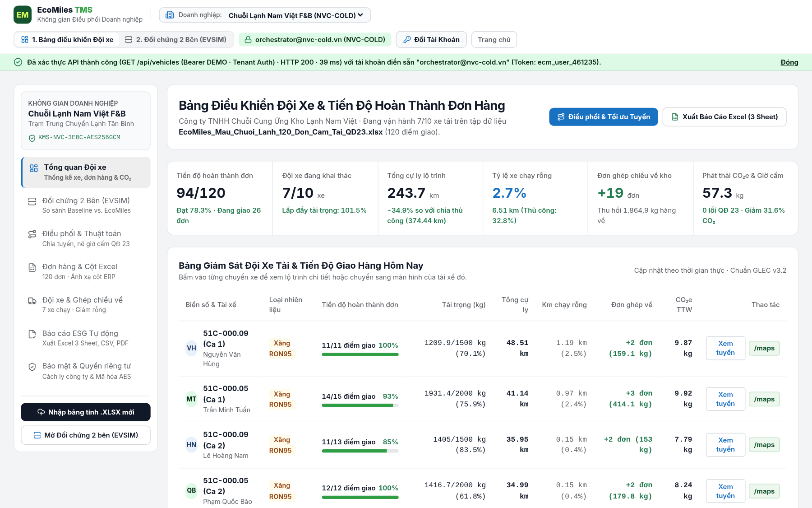Viewport: 812px width, 508px height.
Task: Click progress bar for 51C-000.05 Ca 1
Action: click(360, 405)
